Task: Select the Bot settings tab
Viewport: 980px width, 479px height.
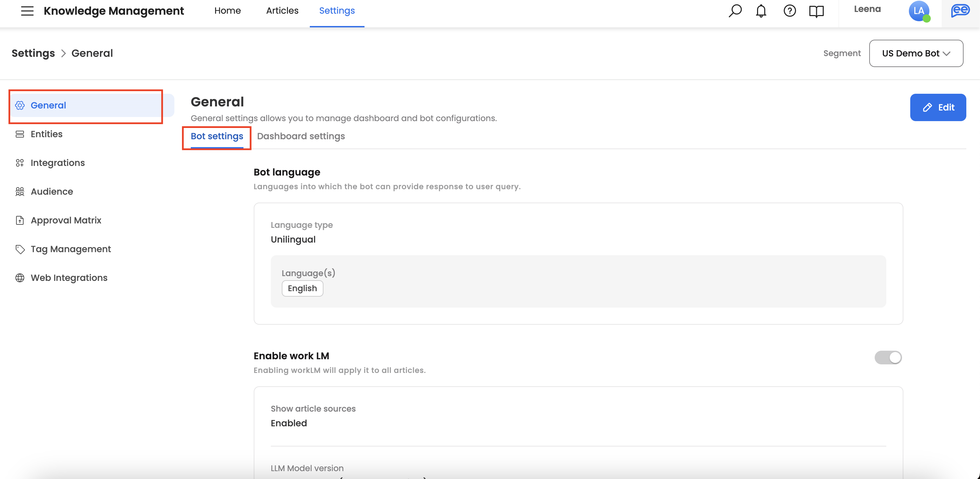Action: pos(216,136)
